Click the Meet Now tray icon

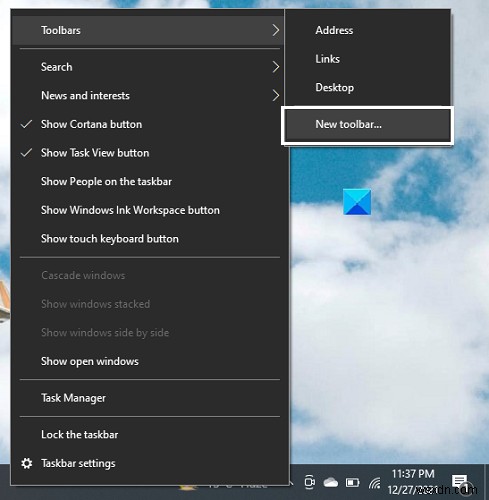(310, 482)
